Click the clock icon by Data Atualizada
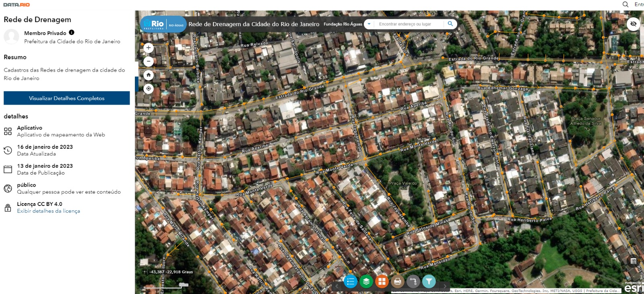This screenshot has width=644, height=294. pos(8,150)
